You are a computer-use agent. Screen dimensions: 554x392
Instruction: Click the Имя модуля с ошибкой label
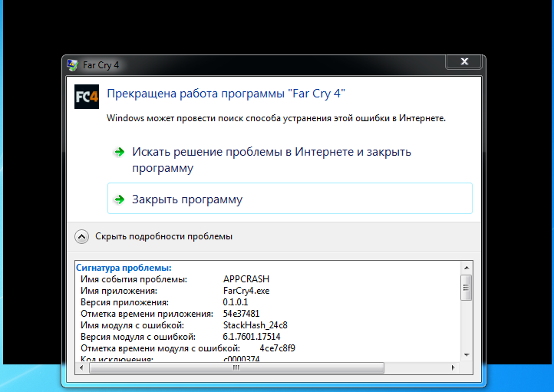click(x=132, y=325)
